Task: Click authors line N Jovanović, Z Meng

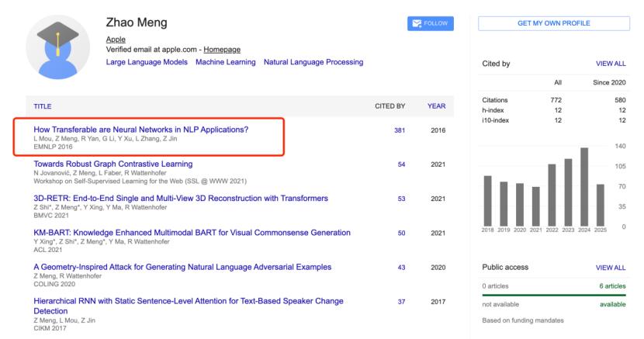Action: [100, 173]
